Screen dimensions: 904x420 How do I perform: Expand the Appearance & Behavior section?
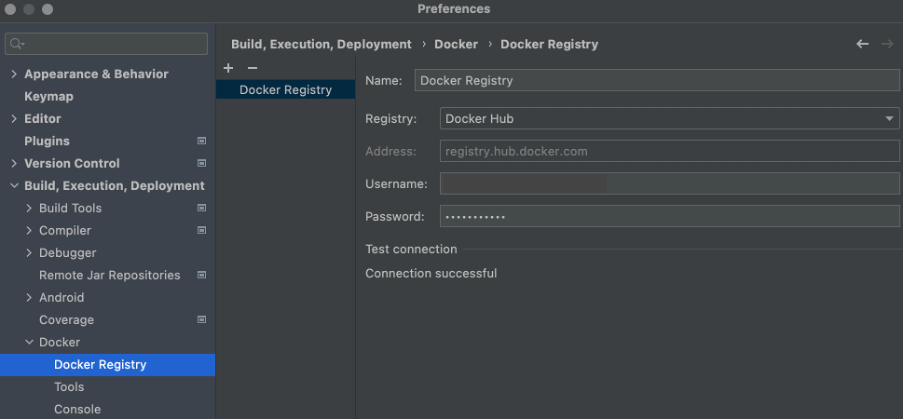(x=13, y=74)
